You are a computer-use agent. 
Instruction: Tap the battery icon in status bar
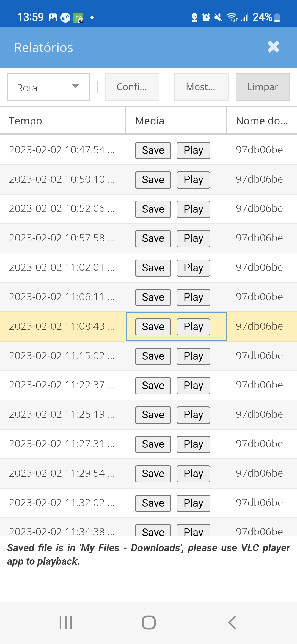[x=277, y=18]
